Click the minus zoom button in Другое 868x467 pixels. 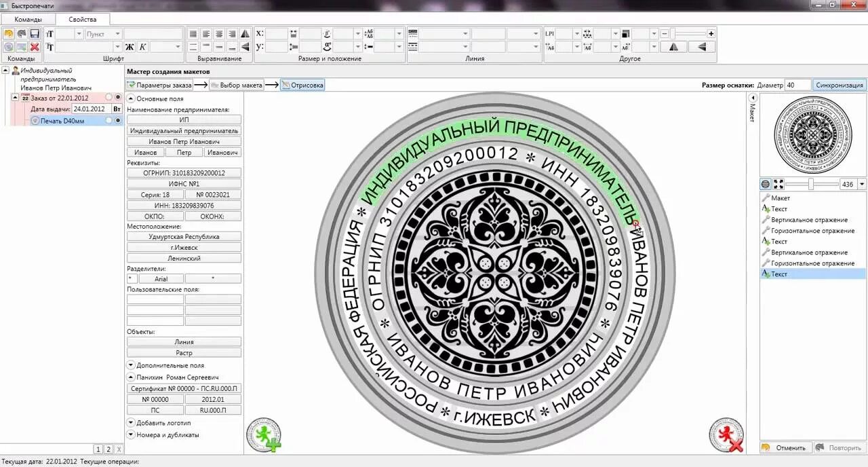tap(665, 33)
